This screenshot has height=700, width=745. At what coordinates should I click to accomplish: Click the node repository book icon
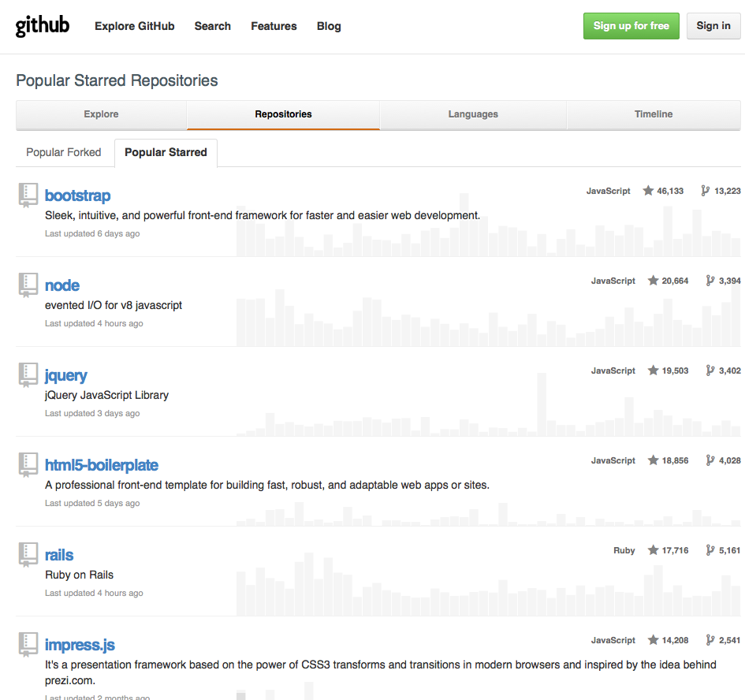(28, 285)
